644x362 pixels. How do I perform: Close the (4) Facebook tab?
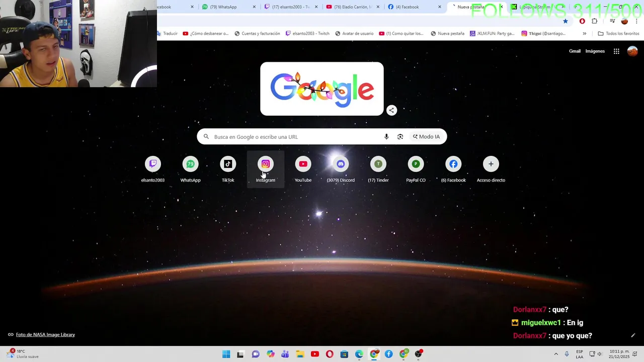pos(440,7)
